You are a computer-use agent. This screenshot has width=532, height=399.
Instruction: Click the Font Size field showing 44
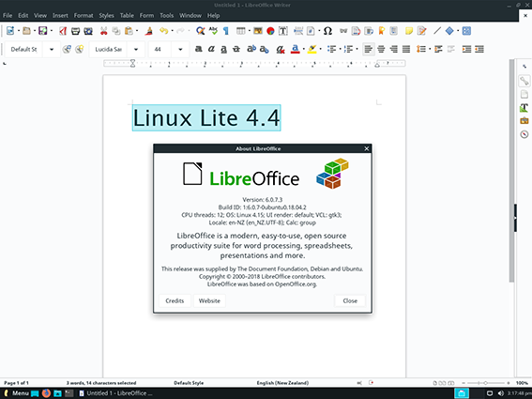click(x=159, y=49)
